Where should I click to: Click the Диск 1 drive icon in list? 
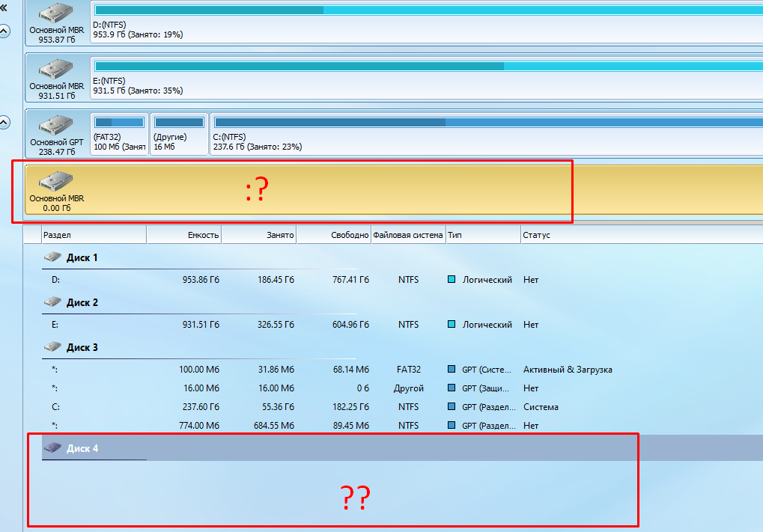point(52,257)
